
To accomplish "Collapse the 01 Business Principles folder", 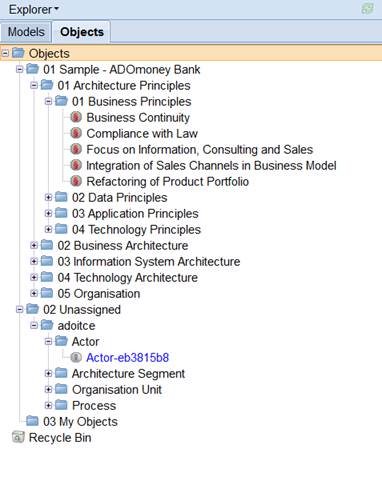I will pos(48,101).
